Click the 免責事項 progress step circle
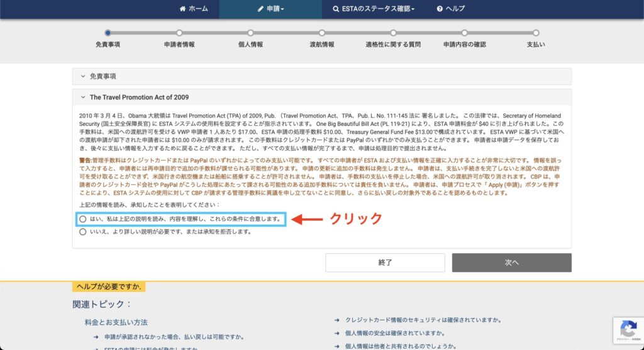 108,33
